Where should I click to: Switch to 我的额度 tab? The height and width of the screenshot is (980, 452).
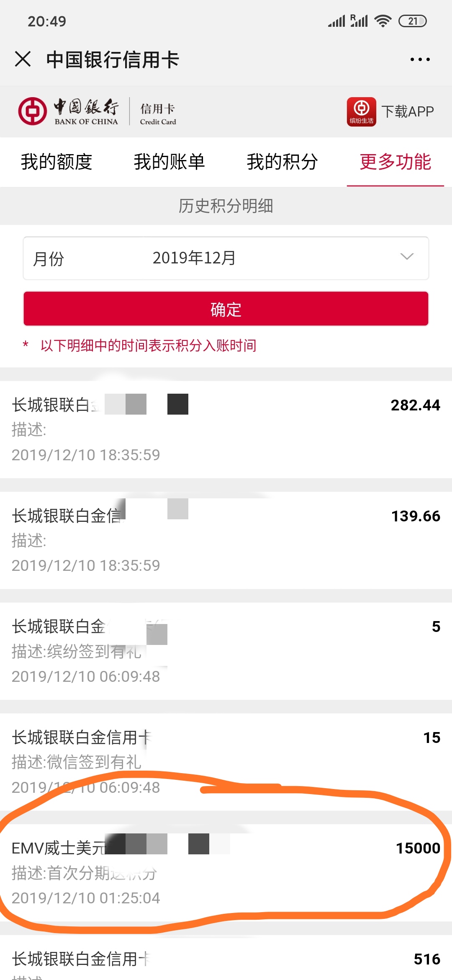coord(56,162)
